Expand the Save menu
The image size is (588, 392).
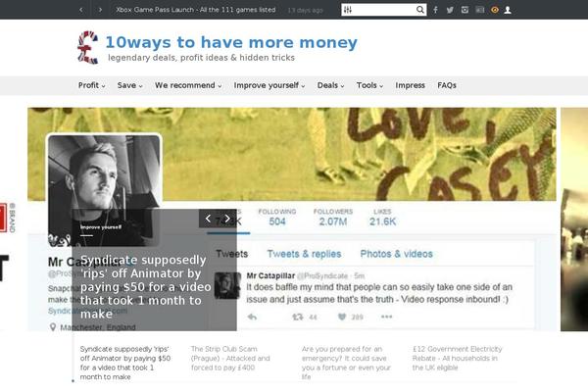[x=129, y=85]
